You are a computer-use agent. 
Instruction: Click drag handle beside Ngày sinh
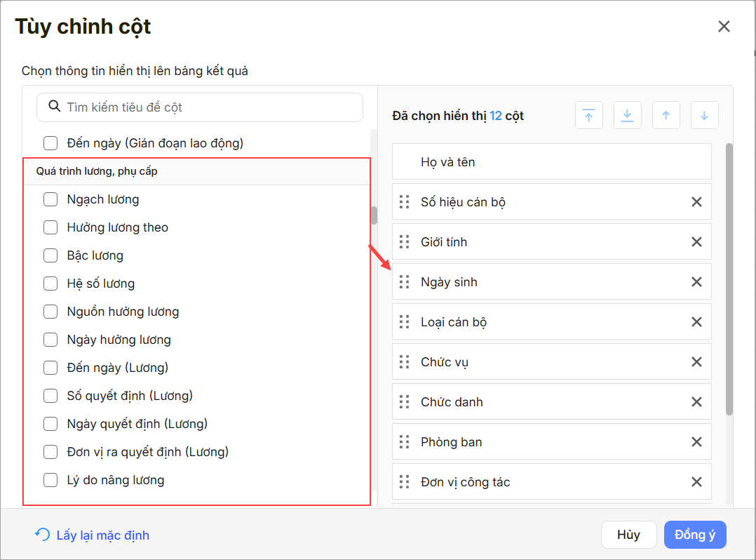404,282
